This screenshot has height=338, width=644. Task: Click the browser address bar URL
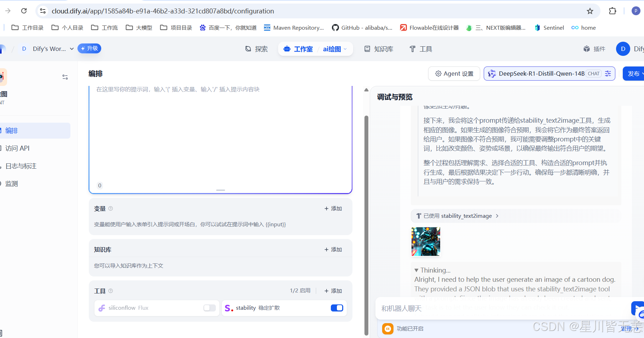(163, 11)
